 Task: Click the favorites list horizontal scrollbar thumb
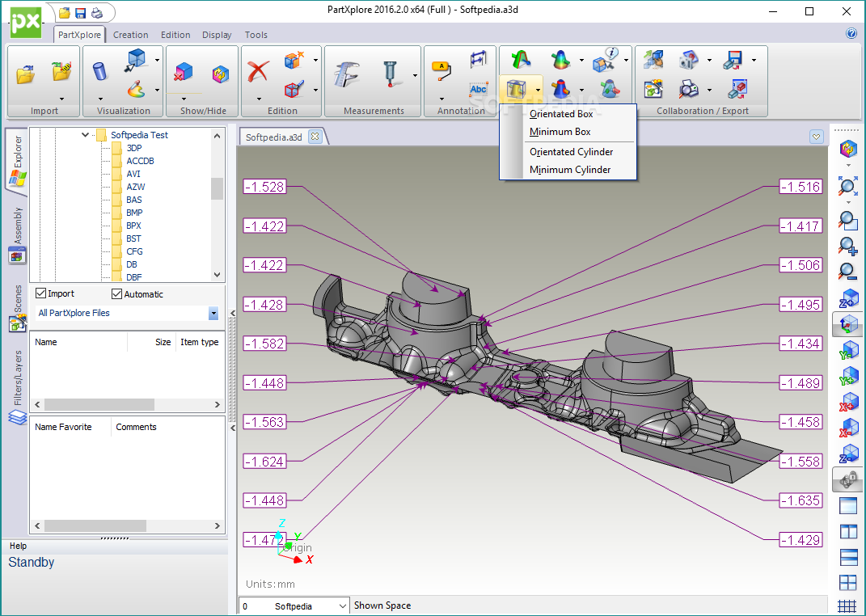pos(95,526)
